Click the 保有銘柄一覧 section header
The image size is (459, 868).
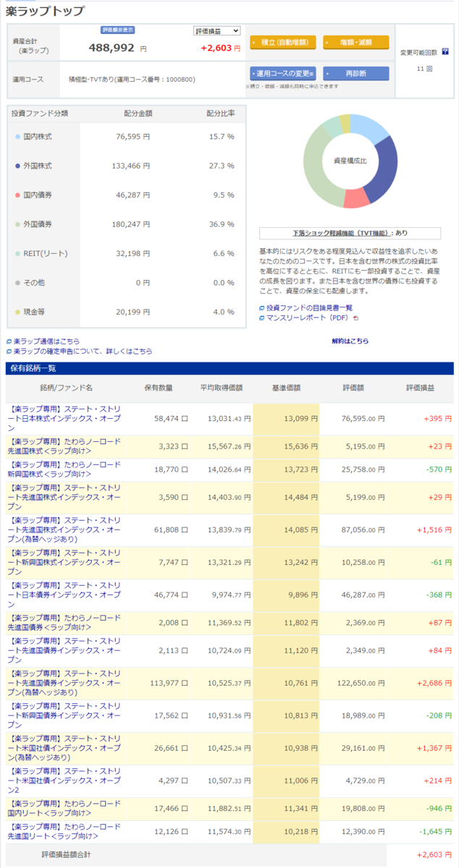[230, 368]
